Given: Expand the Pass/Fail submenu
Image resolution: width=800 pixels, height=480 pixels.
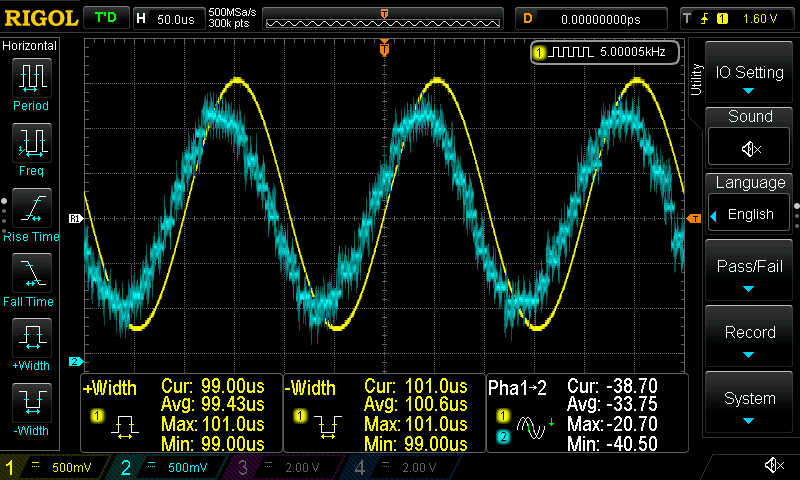Looking at the screenshot, I should coord(750,272).
